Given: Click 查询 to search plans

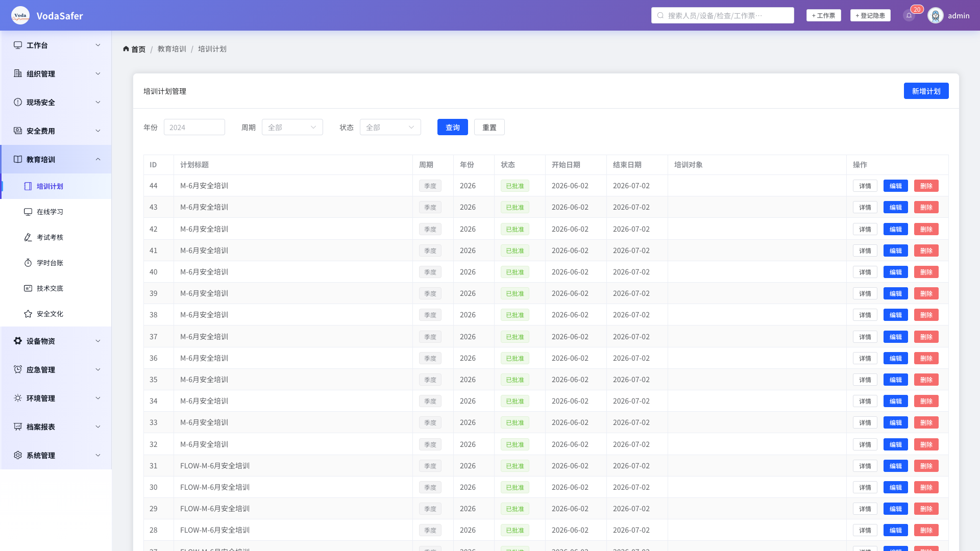Looking at the screenshot, I should coord(453,127).
